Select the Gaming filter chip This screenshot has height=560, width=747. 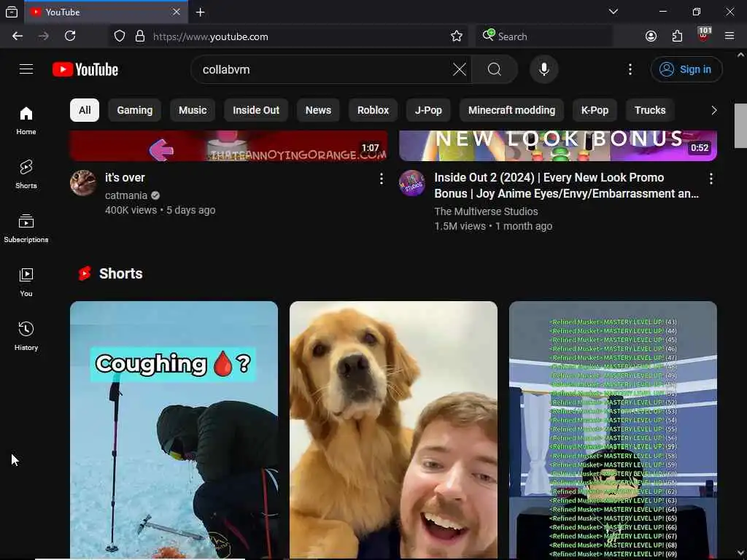135,111
